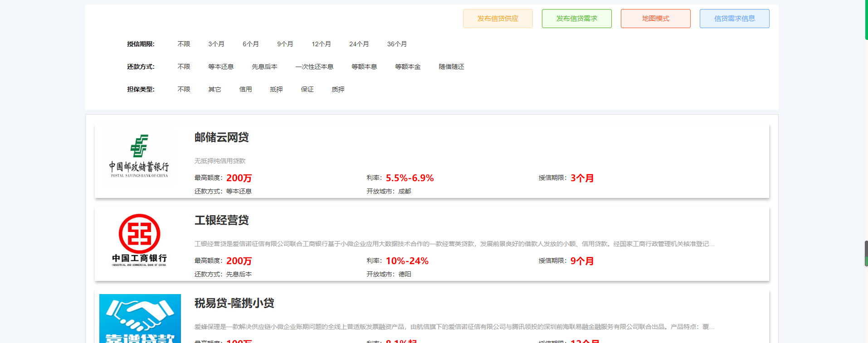
Task: Filter repayment by 等本还息
Action: [x=221, y=67]
